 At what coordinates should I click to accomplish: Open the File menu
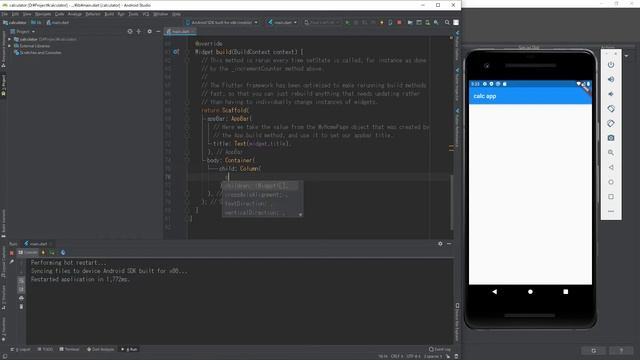click(4, 14)
